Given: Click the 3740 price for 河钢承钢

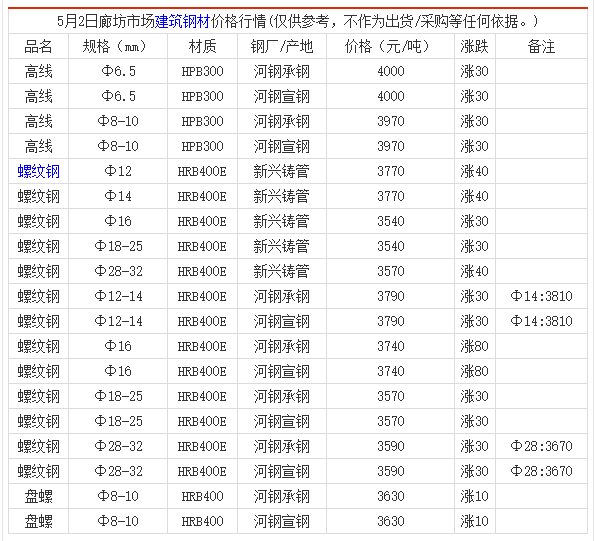Looking at the screenshot, I should (x=390, y=346).
